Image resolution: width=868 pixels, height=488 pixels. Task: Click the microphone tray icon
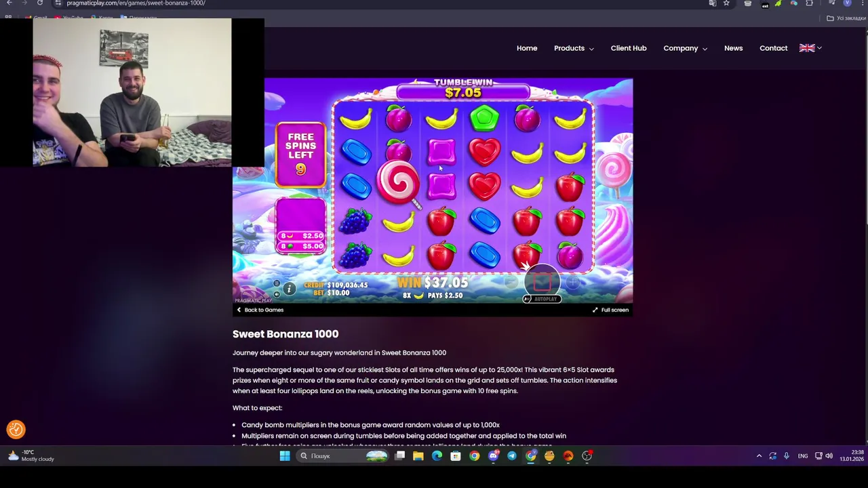(787, 456)
